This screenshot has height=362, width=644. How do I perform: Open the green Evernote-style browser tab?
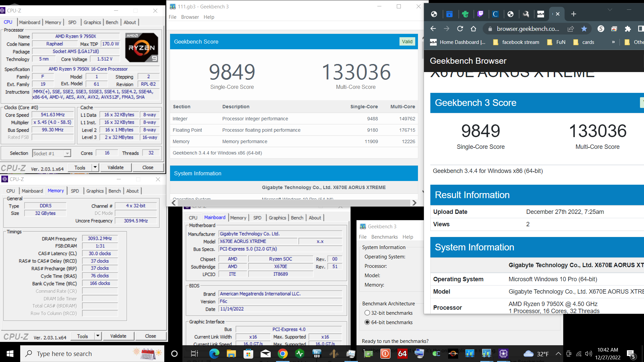(x=465, y=14)
